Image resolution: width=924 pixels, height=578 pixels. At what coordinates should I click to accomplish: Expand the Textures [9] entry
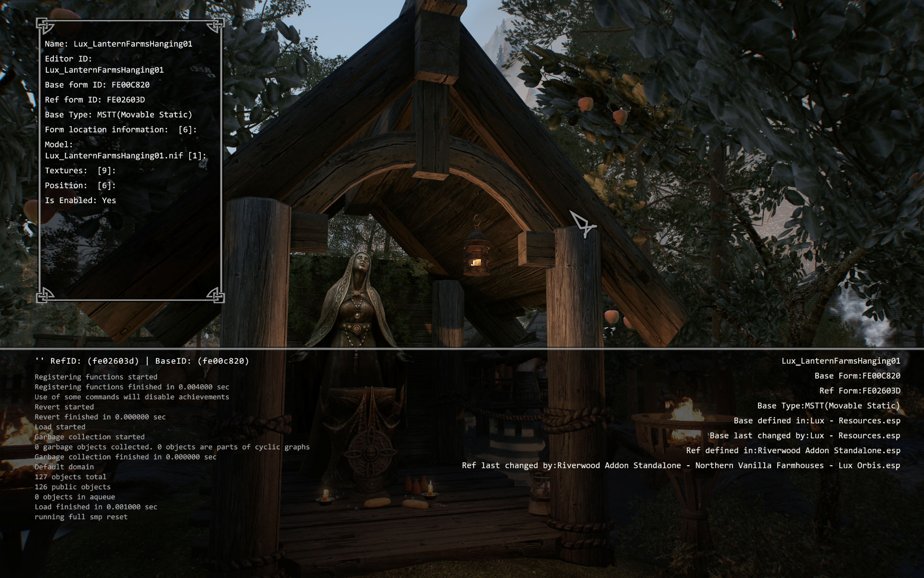click(80, 171)
